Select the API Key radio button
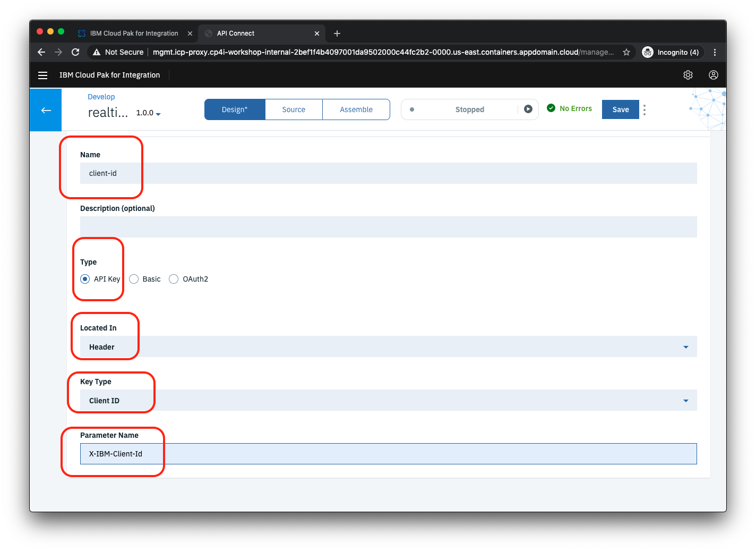 point(85,279)
